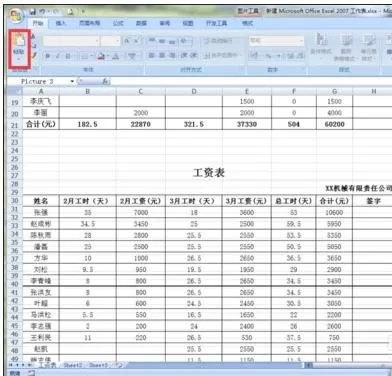Click the cell with total 60200
The height and width of the screenshot is (376, 392).
(334, 124)
